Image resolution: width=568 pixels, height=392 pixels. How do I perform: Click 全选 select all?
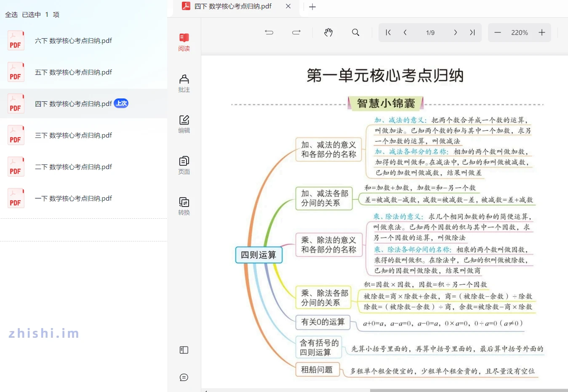(11, 15)
